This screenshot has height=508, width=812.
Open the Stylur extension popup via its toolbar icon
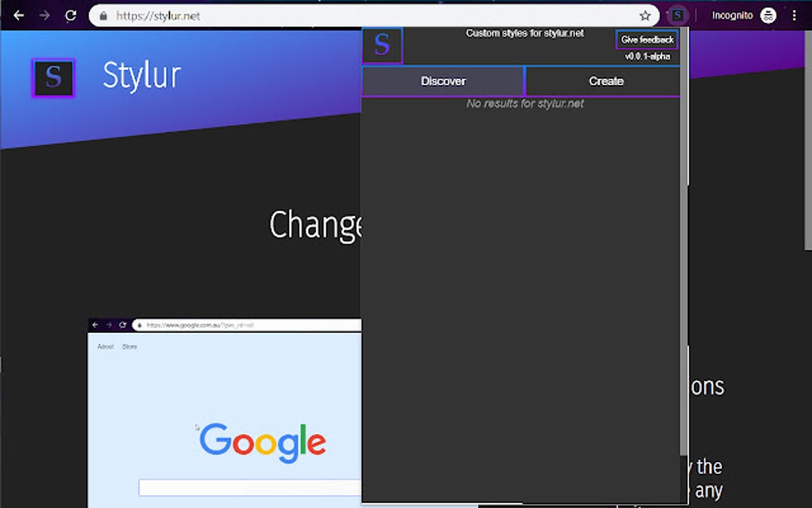677,14
